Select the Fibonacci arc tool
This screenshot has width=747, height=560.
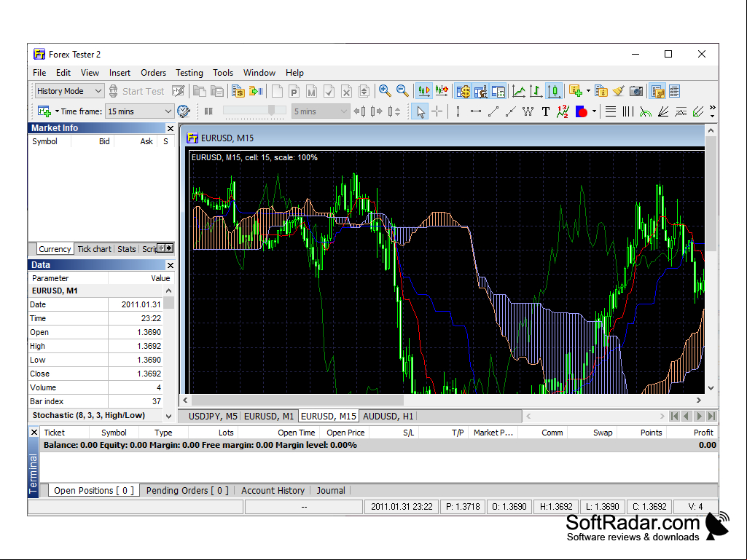point(646,111)
